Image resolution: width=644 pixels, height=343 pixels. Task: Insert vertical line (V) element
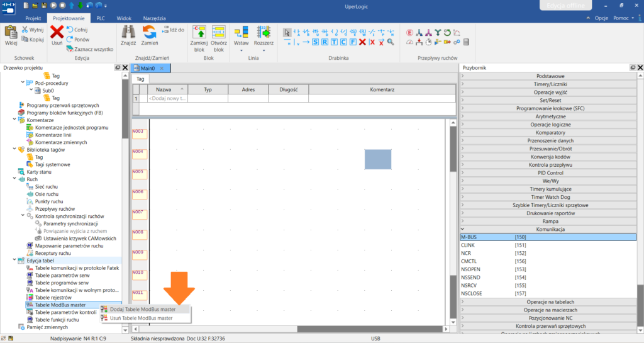(x=296, y=42)
